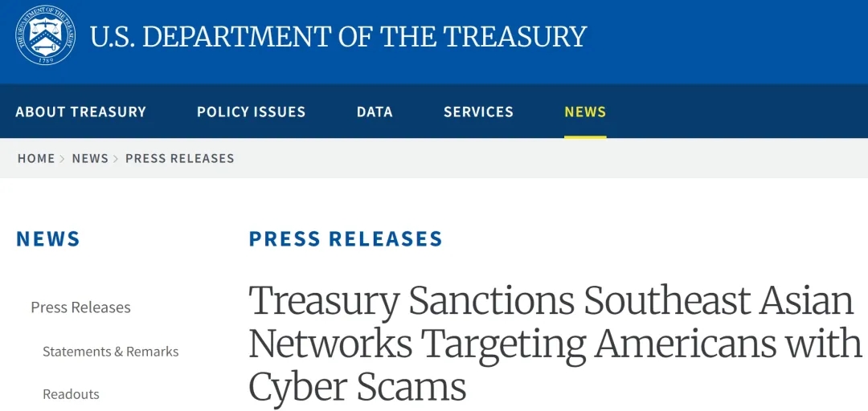Select the News navigation tab
868x411 pixels.
tap(585, 112)
